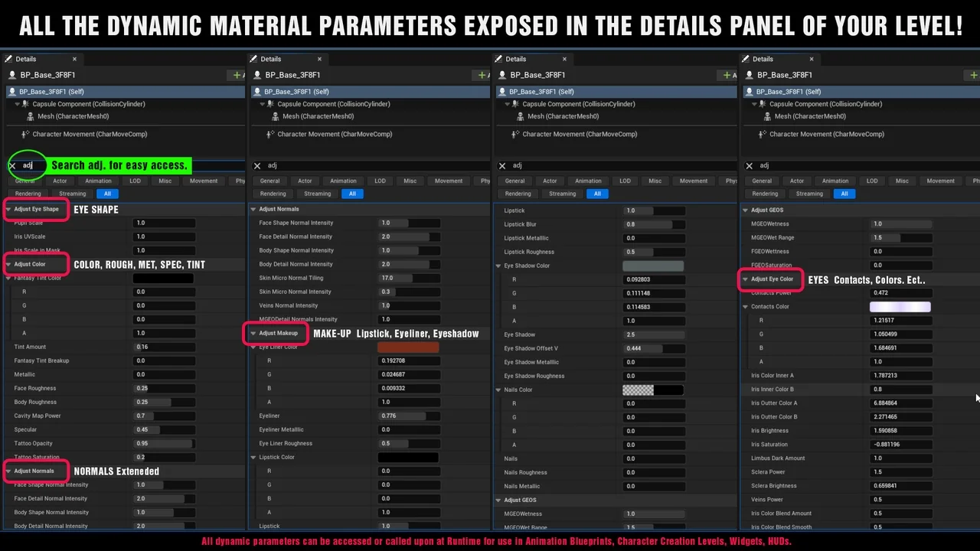This screenshot has width=980, height=551.
Task: Click the Mesh skeleton icon in the rightmost panel
Action: pos(768,116)
